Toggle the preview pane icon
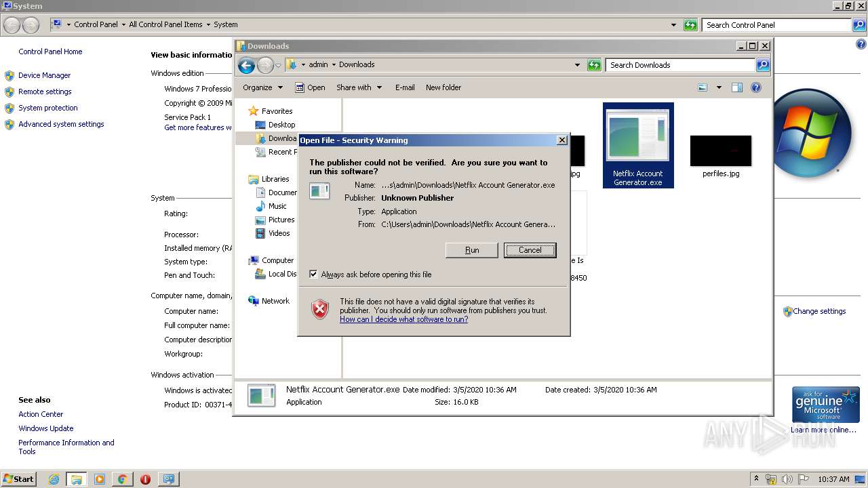The height and width of the screenshot is (488, 868). pos(737,87)
